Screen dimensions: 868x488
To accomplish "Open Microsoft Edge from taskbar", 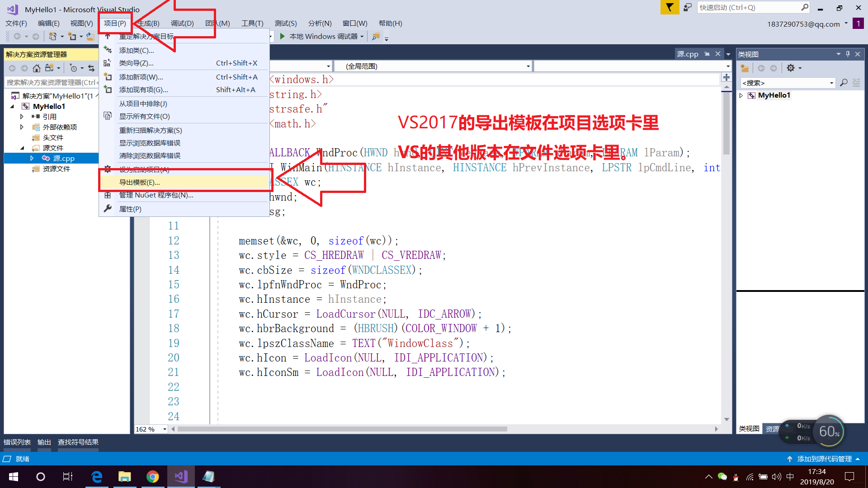I will click(x=97, y=477).
